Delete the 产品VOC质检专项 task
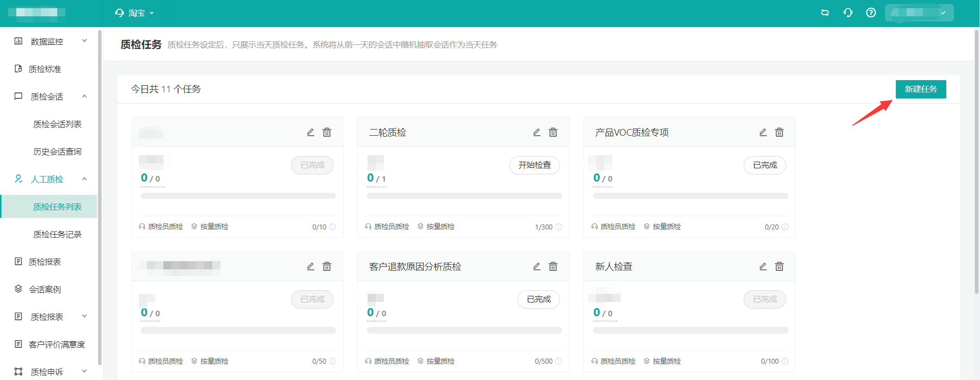 (x=779, y=132)
